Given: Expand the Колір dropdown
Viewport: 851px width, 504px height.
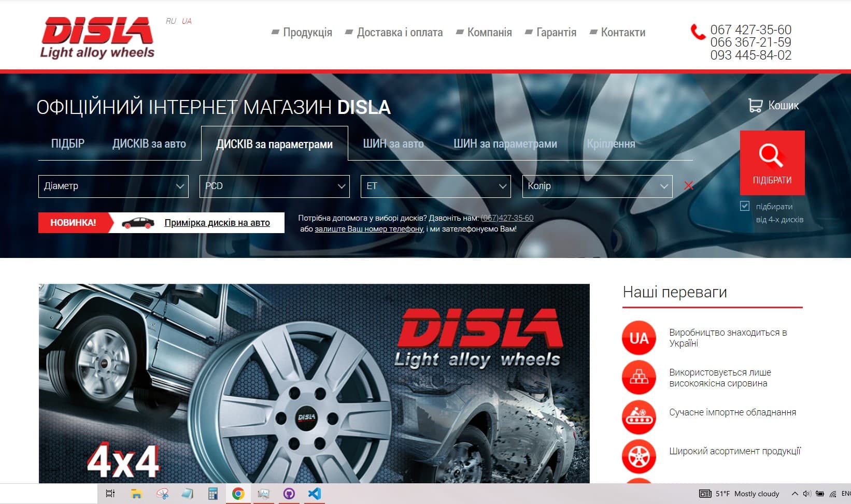Looking at the screenshot, I should pos(597,186).
